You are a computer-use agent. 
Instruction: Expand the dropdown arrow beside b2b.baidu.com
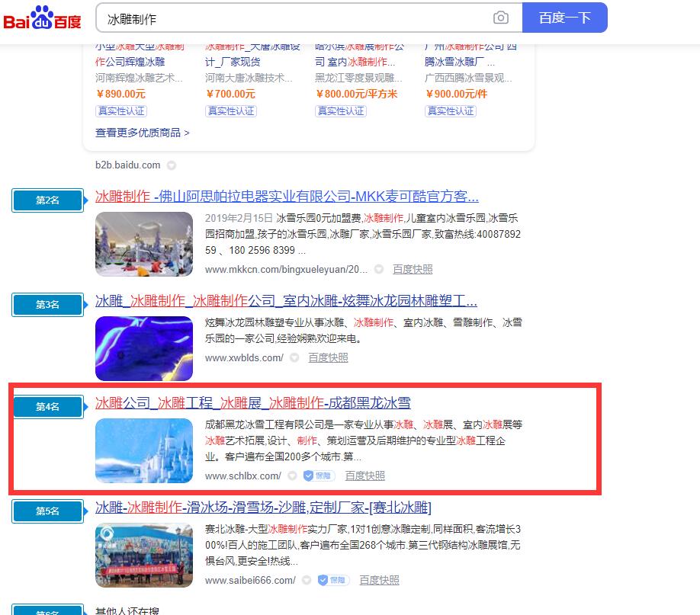[172, 165]
